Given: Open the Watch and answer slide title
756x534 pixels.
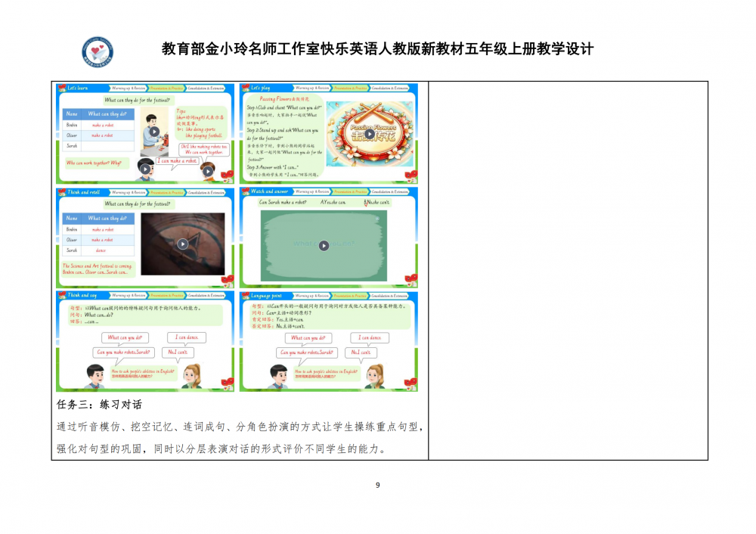Looking at the screenshot, I should click(269, 191).
